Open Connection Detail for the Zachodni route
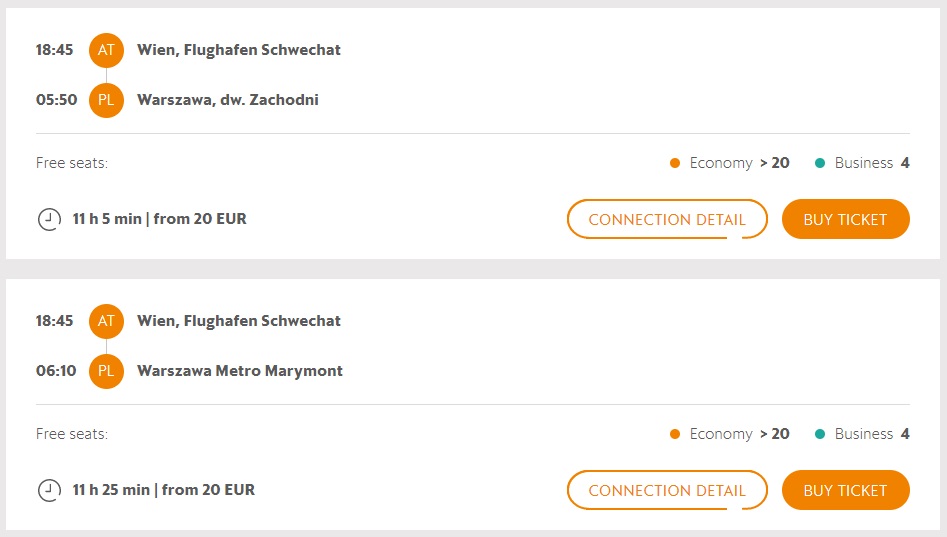947x537 pixels. coord(667,220)
